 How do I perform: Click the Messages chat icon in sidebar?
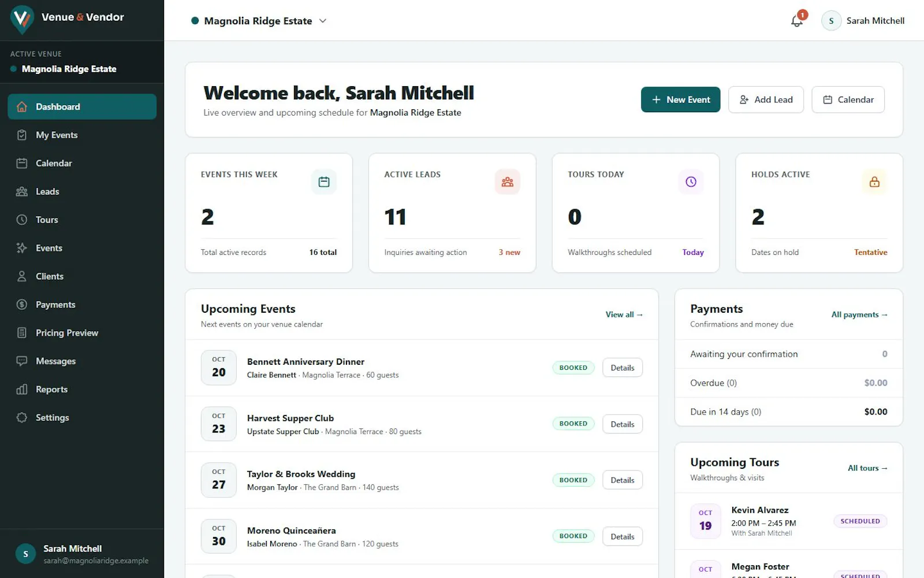pyautogui.click(x=22, y=361)
